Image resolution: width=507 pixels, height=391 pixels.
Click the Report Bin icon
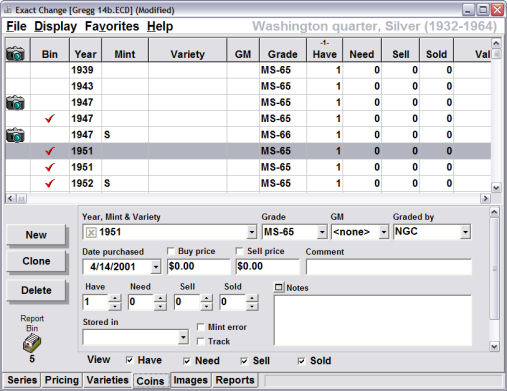[x=32, y=343]
